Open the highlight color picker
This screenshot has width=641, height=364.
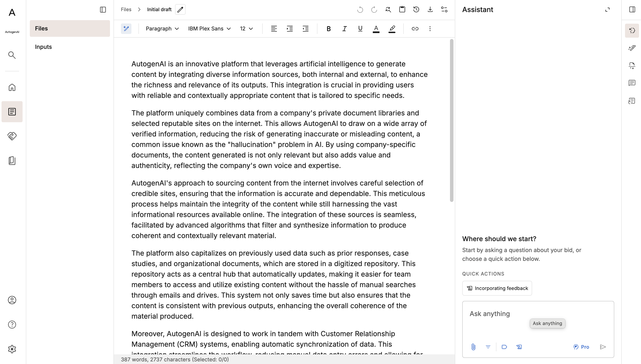tap(392, 29)
